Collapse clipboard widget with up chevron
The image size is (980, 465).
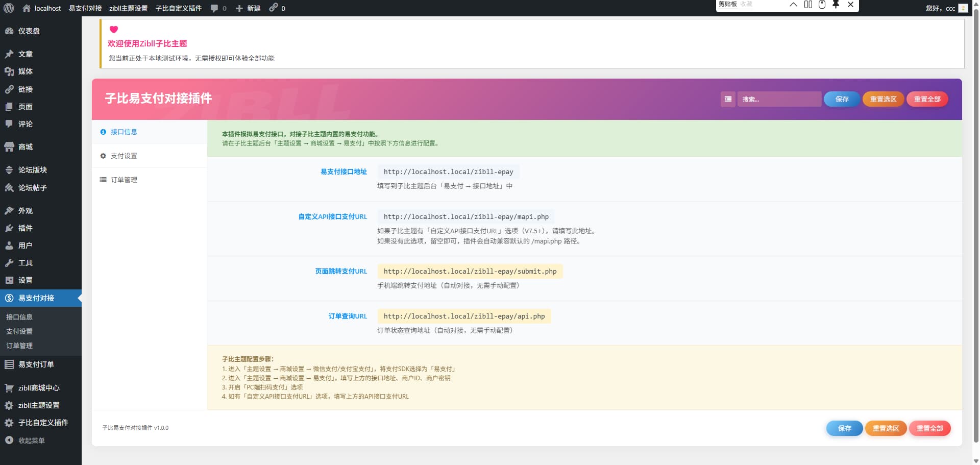click(x=793, y=5)
